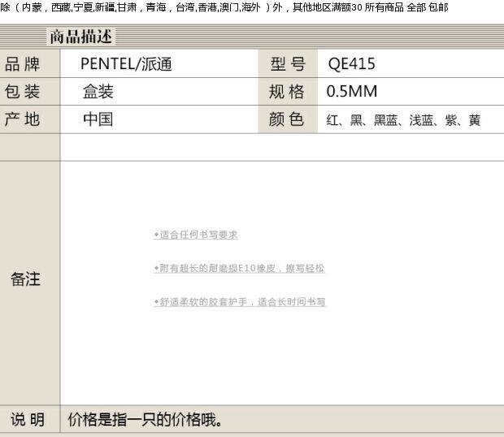Select the 包装 label cell
Image resolution: width=504 pixels, height=437 pixels.
[30, 92]
